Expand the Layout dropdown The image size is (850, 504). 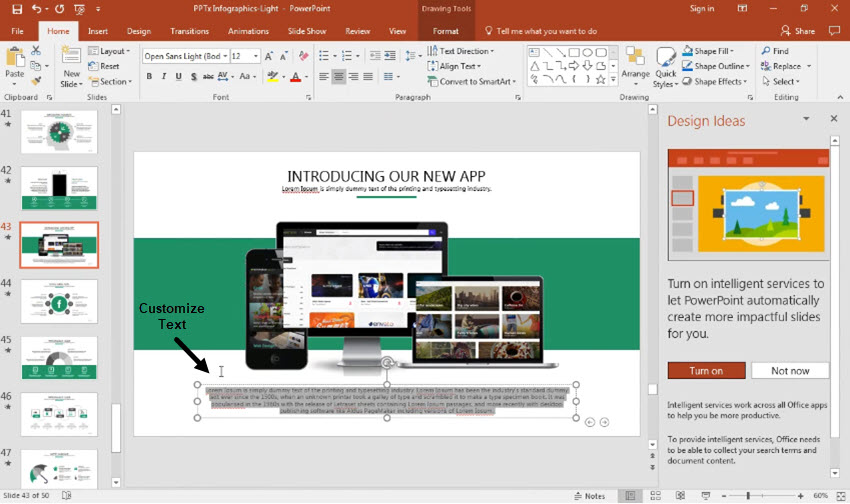click(109, 51)
